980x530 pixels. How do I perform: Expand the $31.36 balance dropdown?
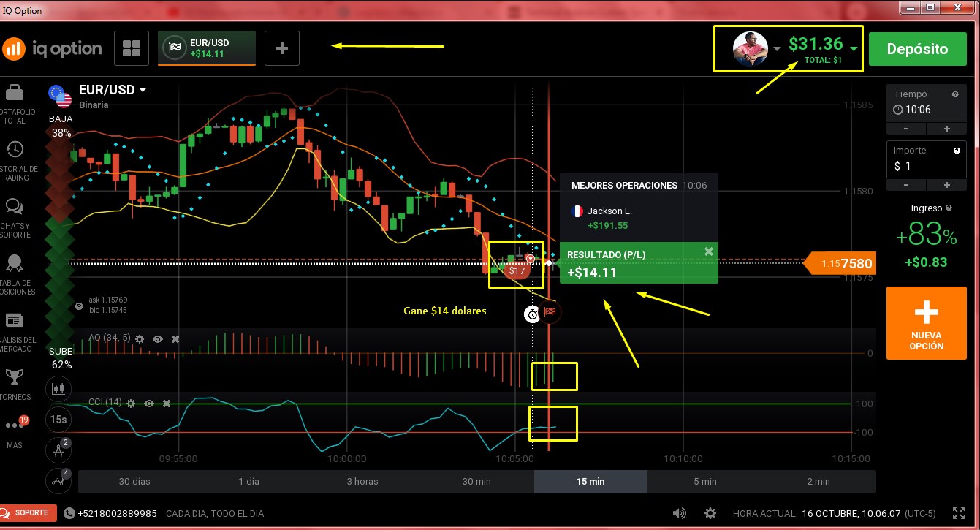click(854, 48)
